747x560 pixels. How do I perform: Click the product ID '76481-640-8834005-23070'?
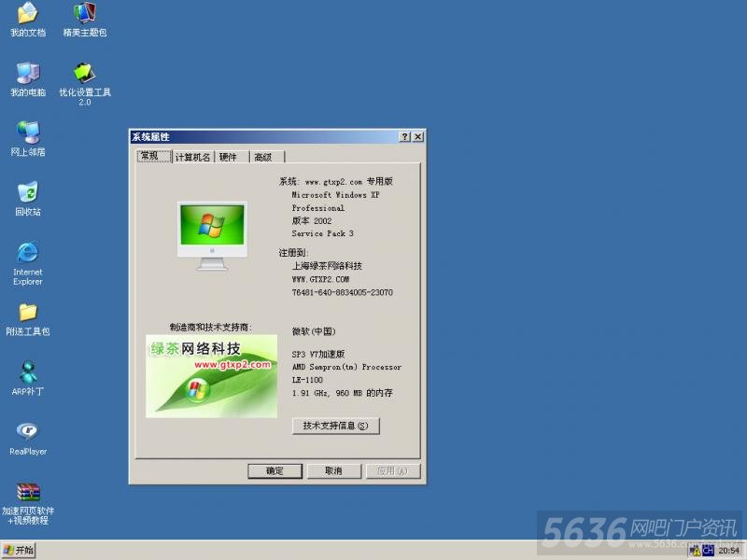pyautogui.click(x=342, y=292)
